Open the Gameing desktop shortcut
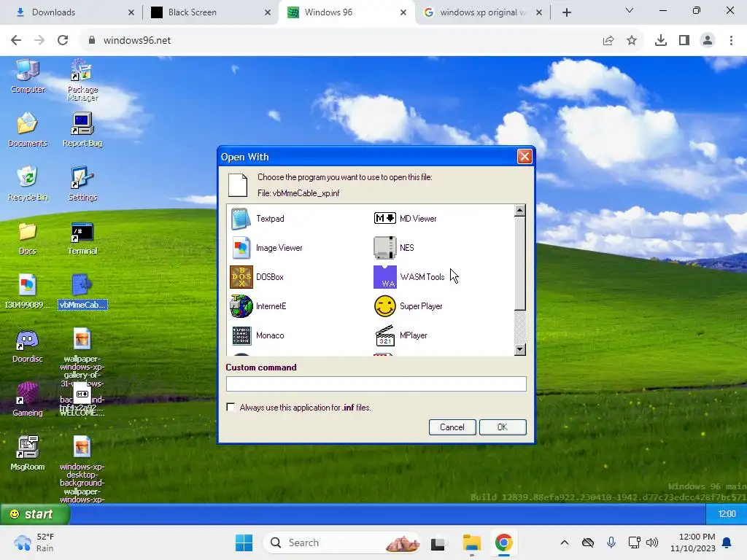747x560 pixels. tap(28, 400)
